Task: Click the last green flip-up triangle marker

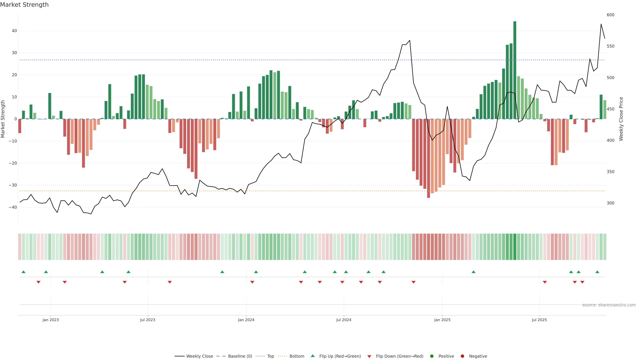Action: click(597, 272)
